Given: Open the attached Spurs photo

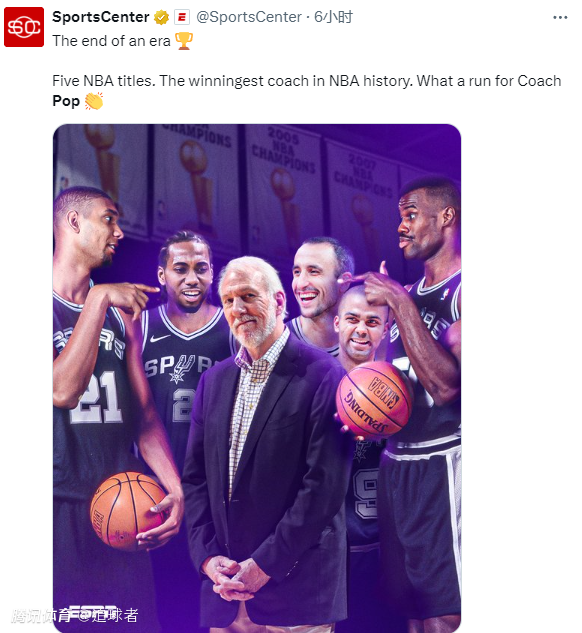Looking at the screenshot, I should pos(257,378).
